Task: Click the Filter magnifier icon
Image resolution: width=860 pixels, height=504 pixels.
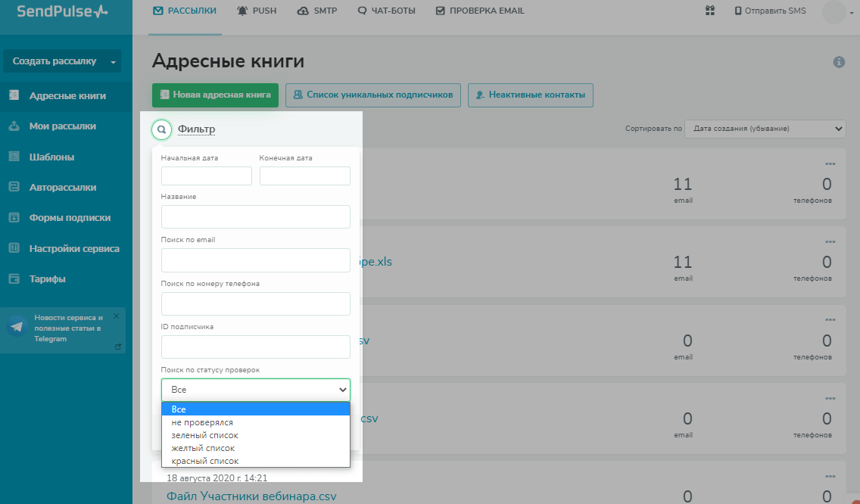Action: click(x=161, y=129)
